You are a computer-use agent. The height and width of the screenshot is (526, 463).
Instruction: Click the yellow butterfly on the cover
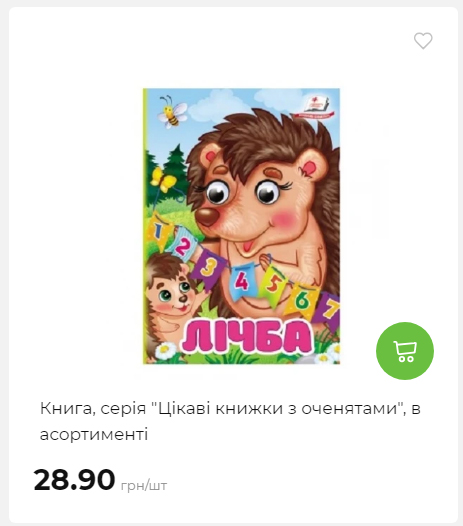[x=163, y=180]
